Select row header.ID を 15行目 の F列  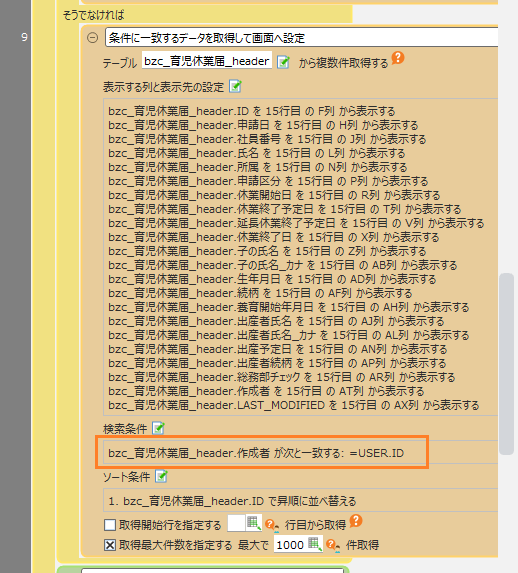[x=252, y=111]
